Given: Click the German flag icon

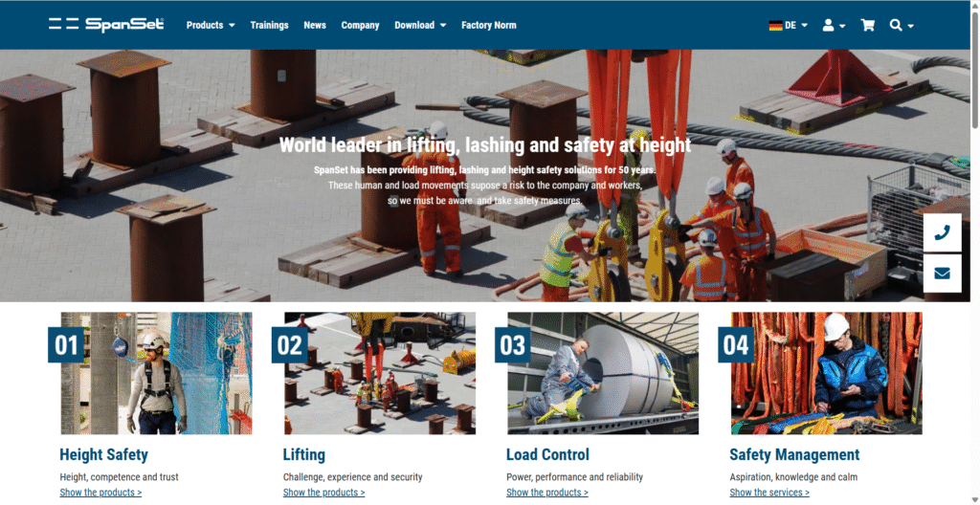Looking at the screenshot, I should click(x=775, y=26).
